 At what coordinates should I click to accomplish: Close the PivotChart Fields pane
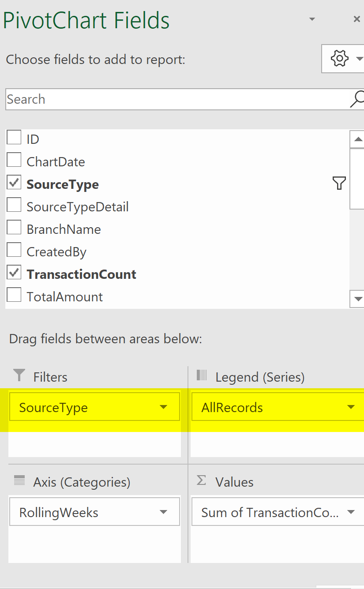pyautogui.click(x=357, y=19)
